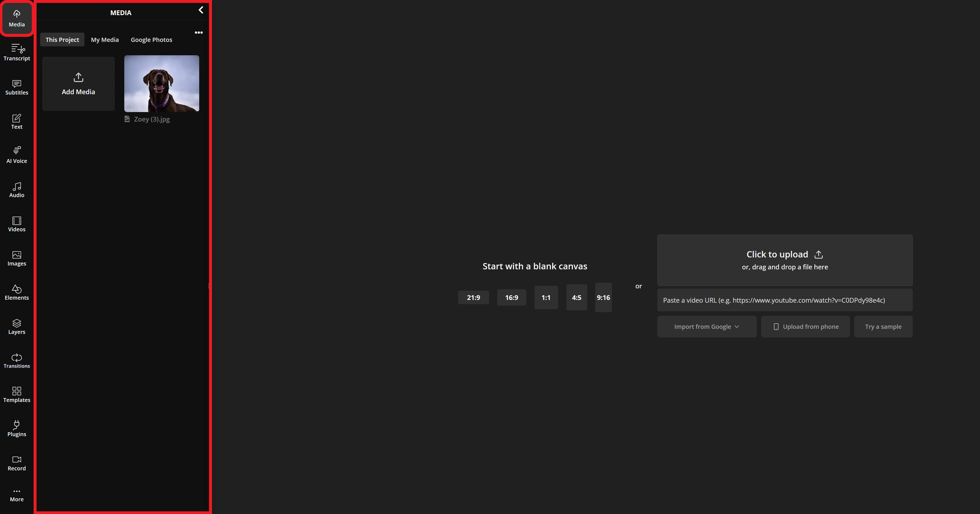This screenshot has height=514, width=980.
Task: Switch to the Google Photos tab
Action: pyautogui.click(x=151, y=40)
